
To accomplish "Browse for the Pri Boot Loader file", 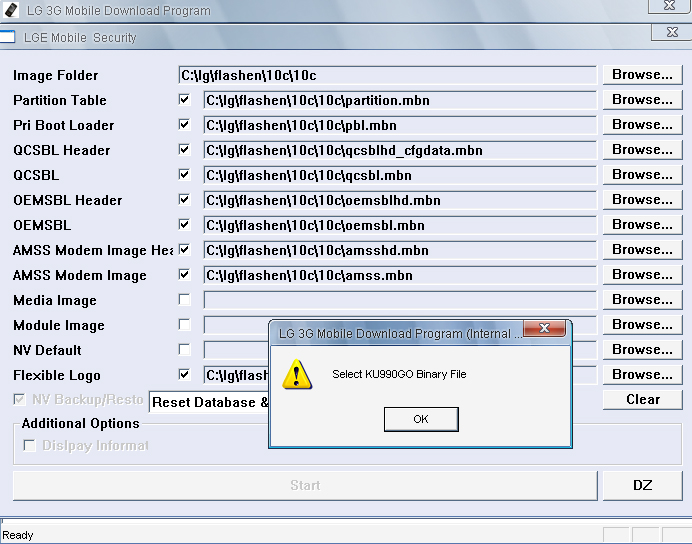I will click(643, 125).
